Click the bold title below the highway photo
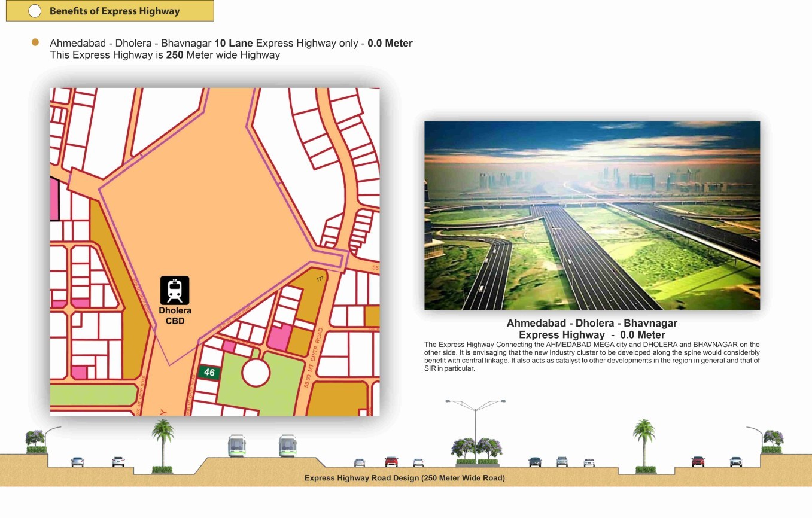 coord(592,329)
